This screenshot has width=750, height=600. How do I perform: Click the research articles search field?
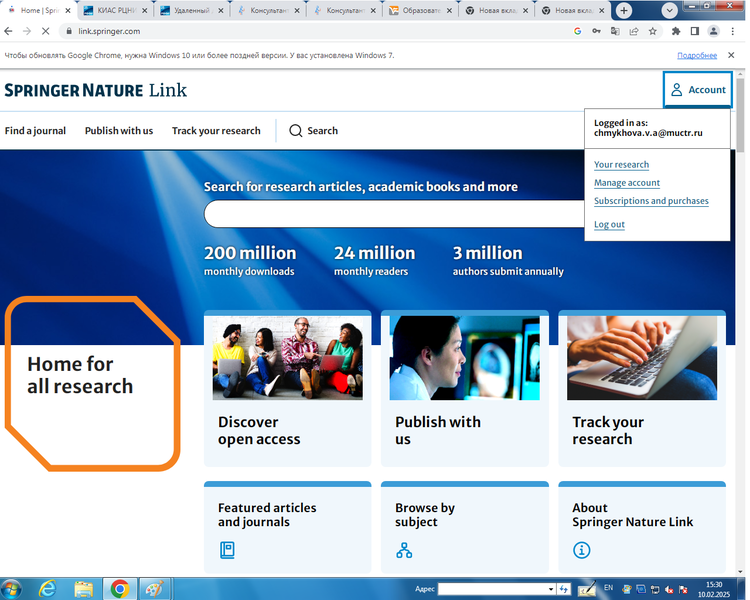pos(394,213)
